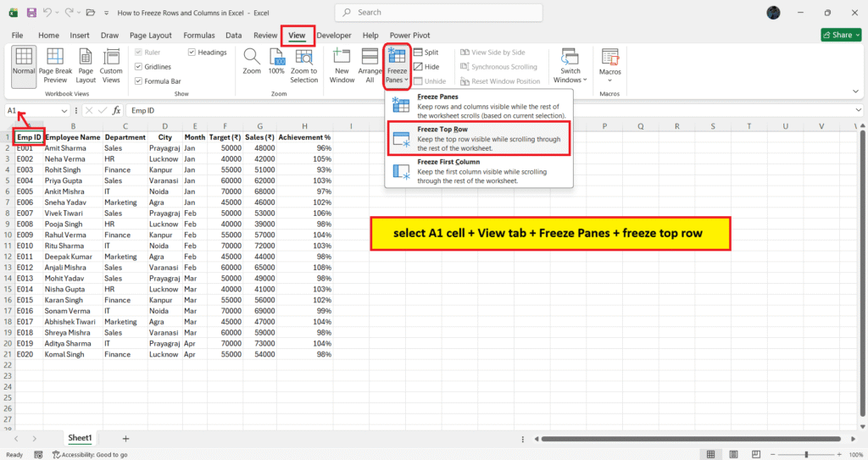Open the File tab
The height and width of the screenshot is (460, 868).
17,35
